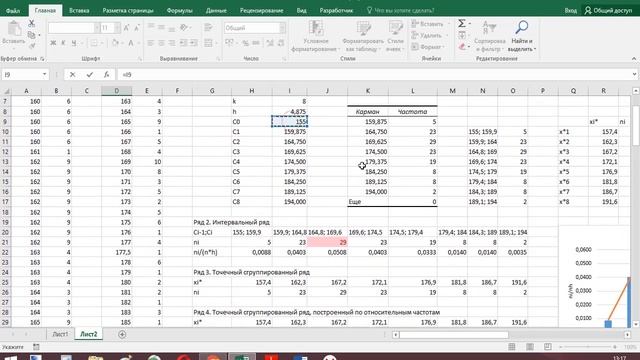Viewport: 640px width, 360px height.
Task: Click the decrease indent icon
Action: (183, 43)
